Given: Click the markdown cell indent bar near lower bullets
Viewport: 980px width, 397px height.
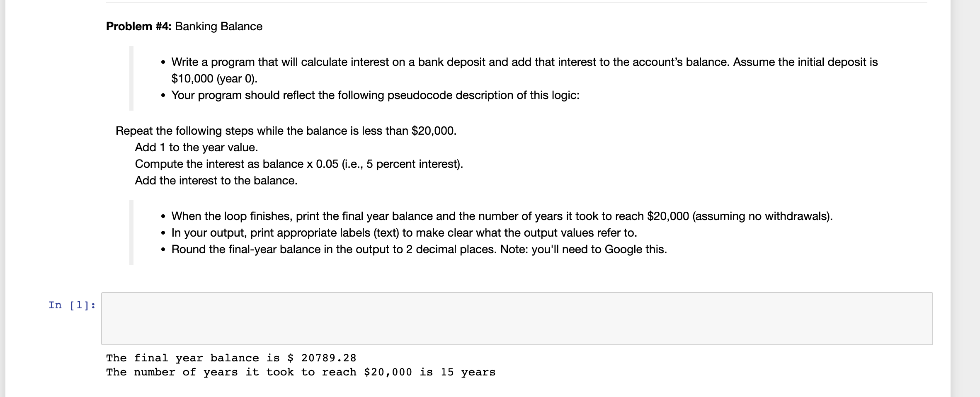Looking at the screenshot, I should pos(131,232).
